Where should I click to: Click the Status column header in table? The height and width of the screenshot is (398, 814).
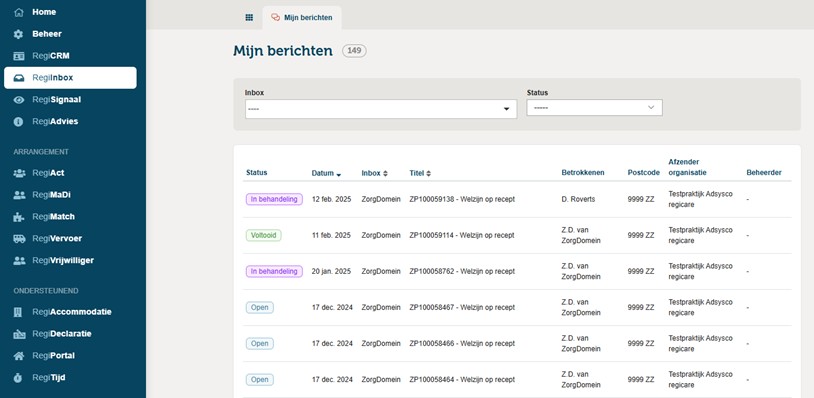point(256,173)
